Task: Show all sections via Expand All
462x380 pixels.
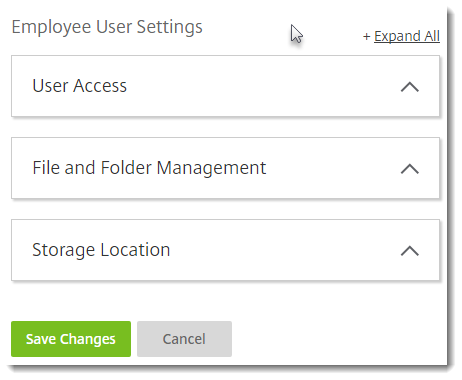Action: 407,36
